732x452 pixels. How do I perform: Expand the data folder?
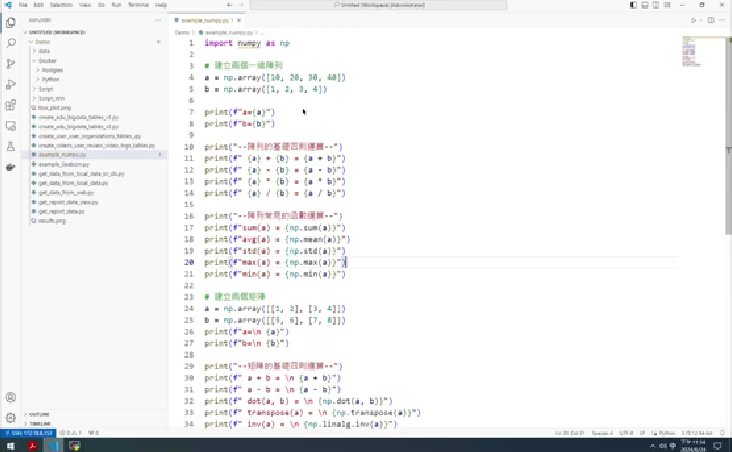click(44, 51)
